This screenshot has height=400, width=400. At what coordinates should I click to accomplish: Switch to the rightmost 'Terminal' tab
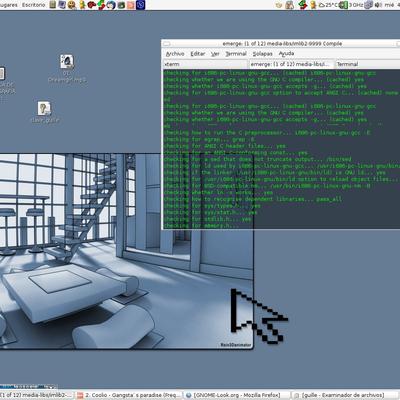(x=367, y=64)
